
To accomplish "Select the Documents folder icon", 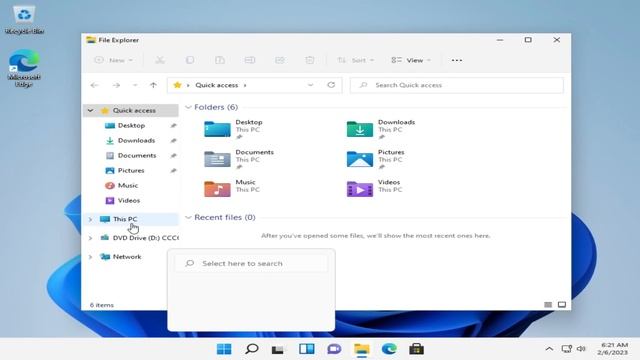I will pyautogui.click(x=217, y=159).
